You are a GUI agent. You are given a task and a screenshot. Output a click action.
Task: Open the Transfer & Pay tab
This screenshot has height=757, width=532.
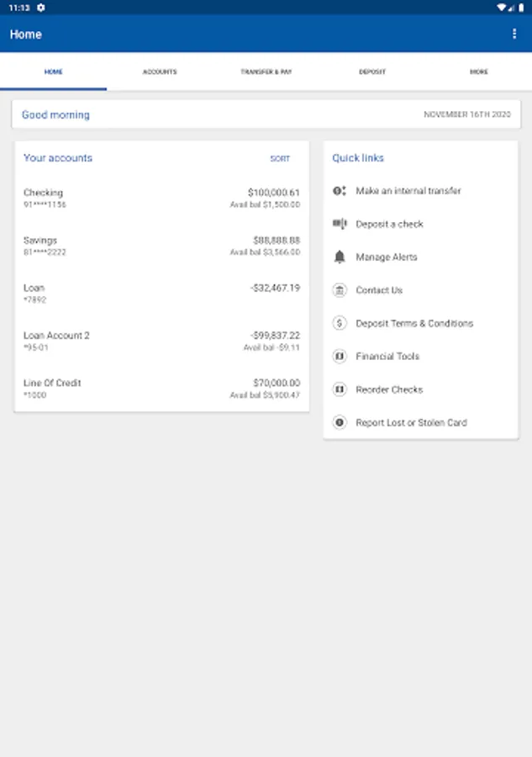pyautogui.click(x=266, y=72)
